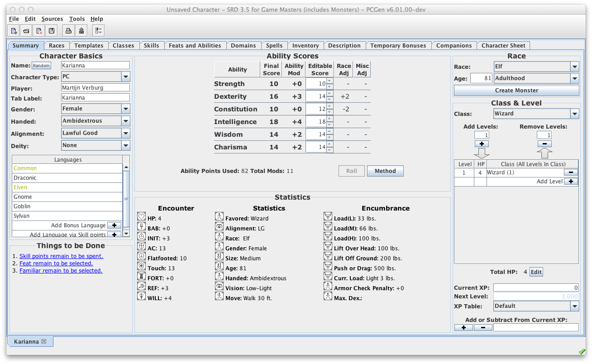This screenshot has width=592, height=364.
Task: Close the Karianna character tab with its X icon
Action: [x=44, y=341]
